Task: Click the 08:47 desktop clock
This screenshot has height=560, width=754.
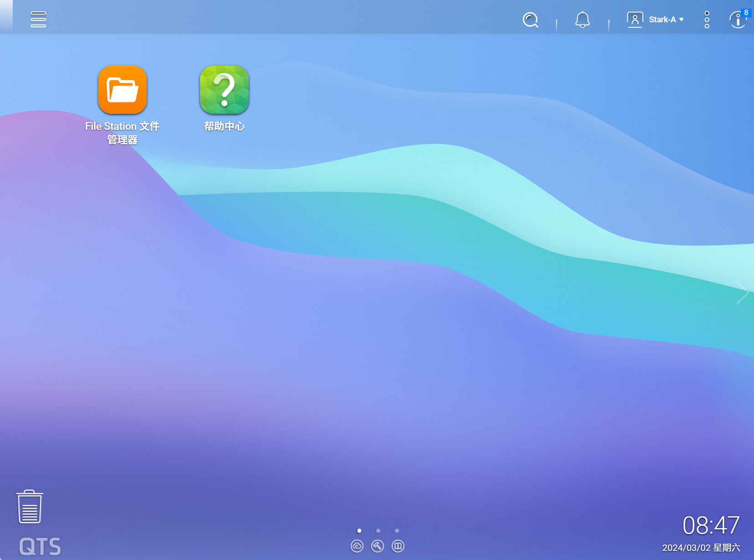Action: tap(711, 525)
